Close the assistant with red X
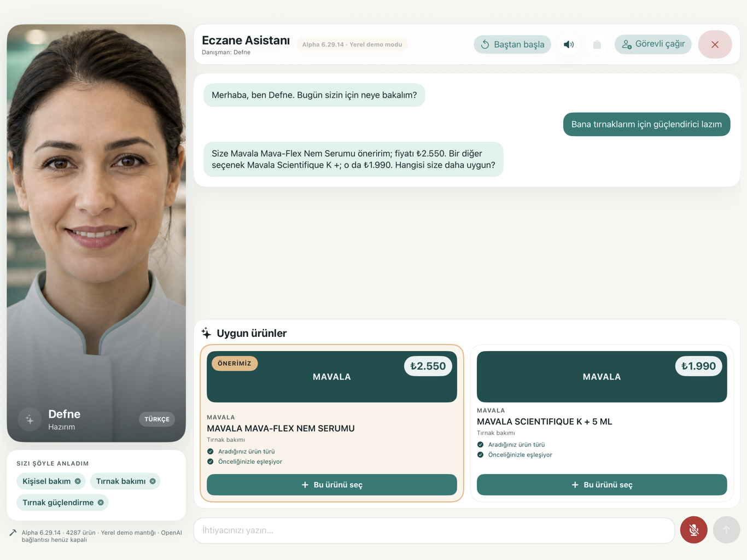 715,44
